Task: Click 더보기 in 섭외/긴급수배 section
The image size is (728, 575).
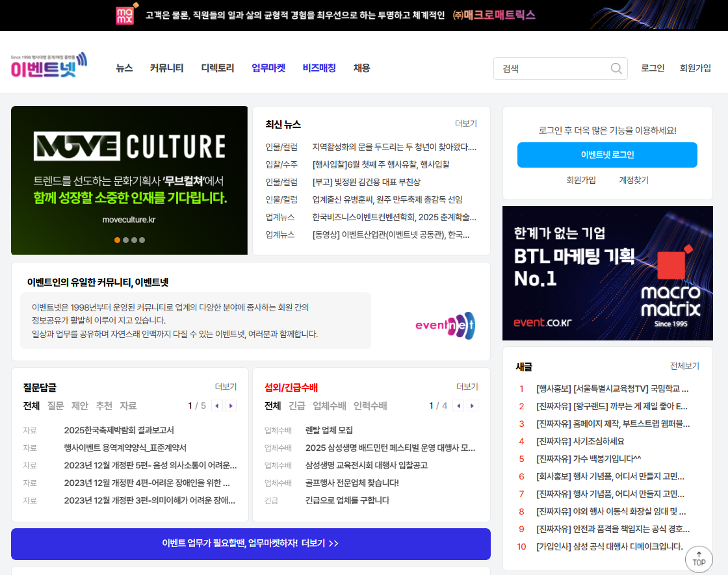Action: tap(467, 387)
